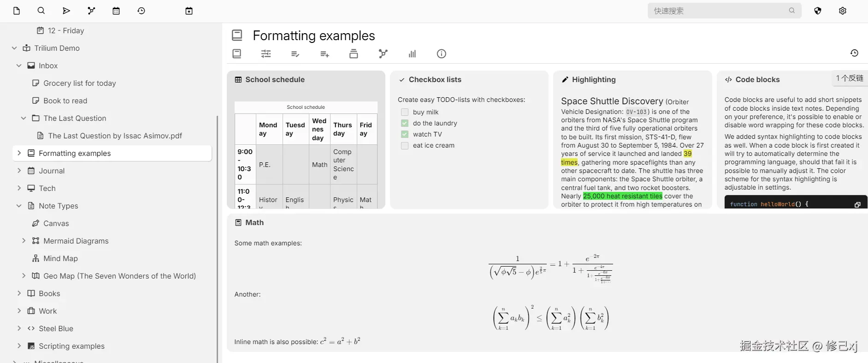Open recent changes history icon
Screen dimensions: 868x363
(141, 11)
